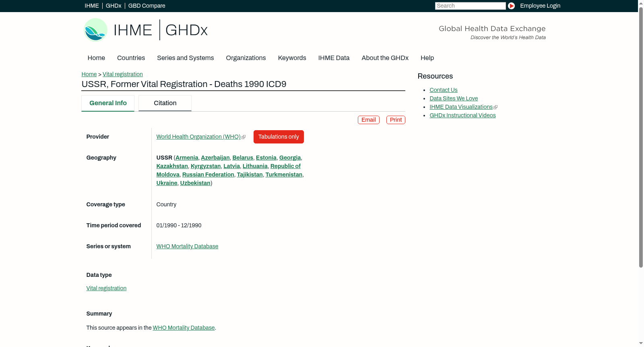Open WHO Mortality Database link in Summary
Image resolution: width=644 pixels, height=347 pixels.
pyautogui.click(x=184, y=328)
